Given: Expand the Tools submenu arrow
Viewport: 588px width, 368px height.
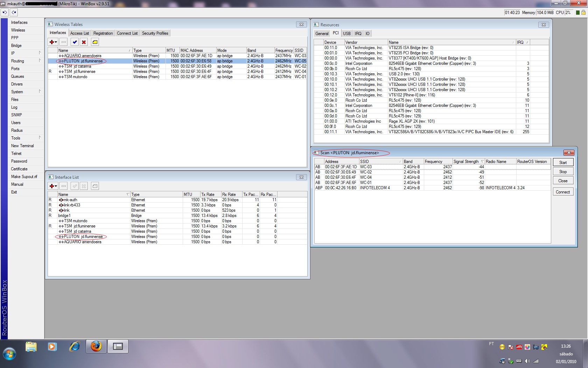Looking at the screenshot, I should pos(40,137).
